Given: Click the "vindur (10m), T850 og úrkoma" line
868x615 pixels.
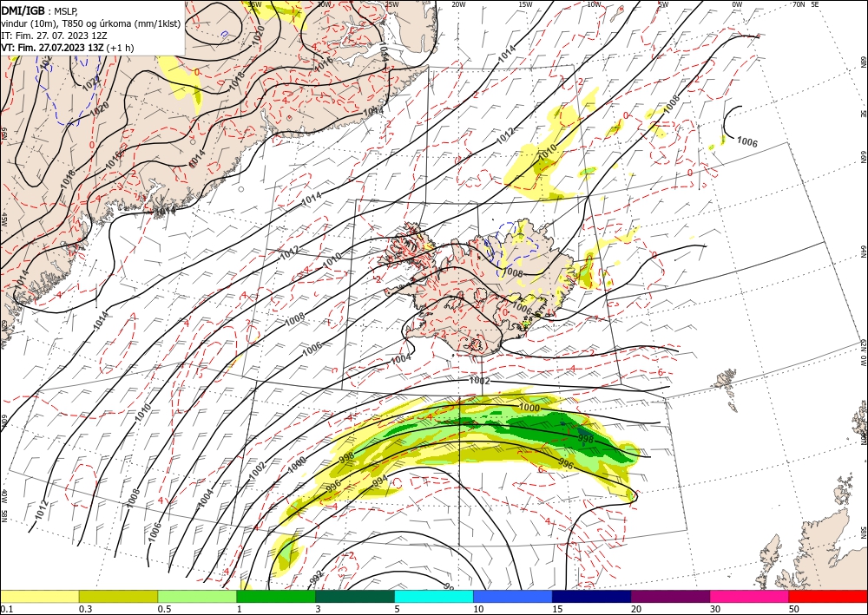Looking at the screenshot, I should [90, 23].
